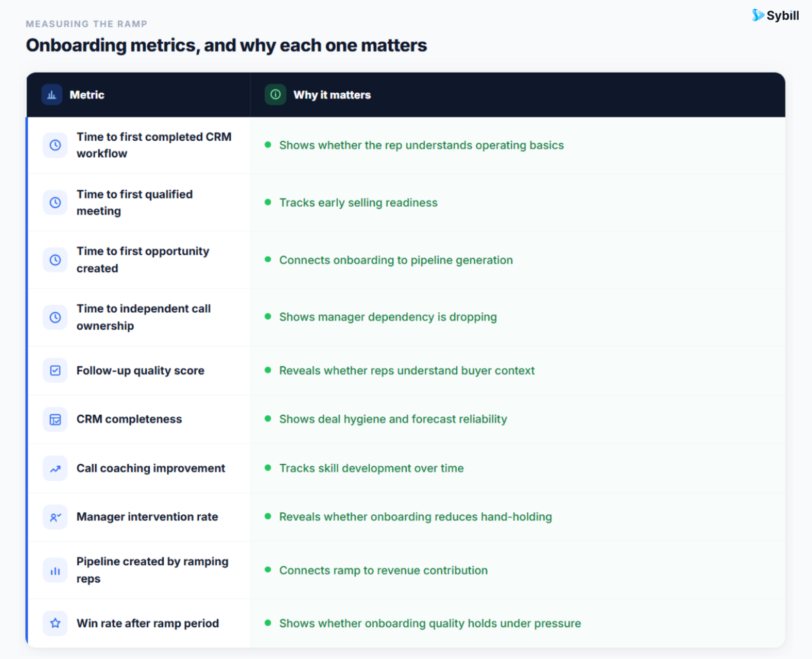Image resolution: width=812 pixels, height=659 pixels.
Task: Click the 'MEASURING THE RAMP' eyebrow label
Action: (x=87, y=24)
